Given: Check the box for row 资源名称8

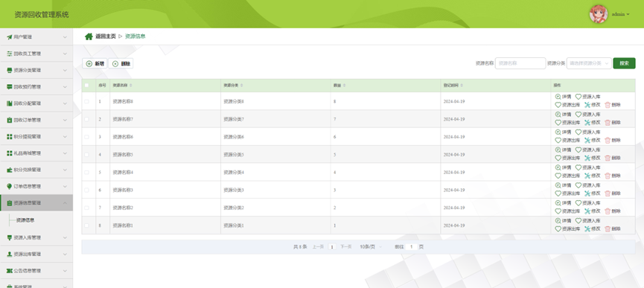Looking at the screenshot, I should [x=86, y=101].
